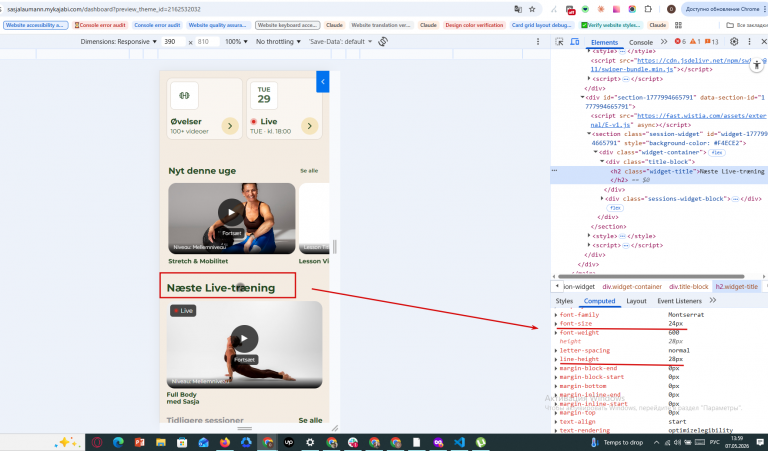Click the viewport height field showing 810
Image resolution: width=768 pixels, height=451 pixels.
(207, 42)
